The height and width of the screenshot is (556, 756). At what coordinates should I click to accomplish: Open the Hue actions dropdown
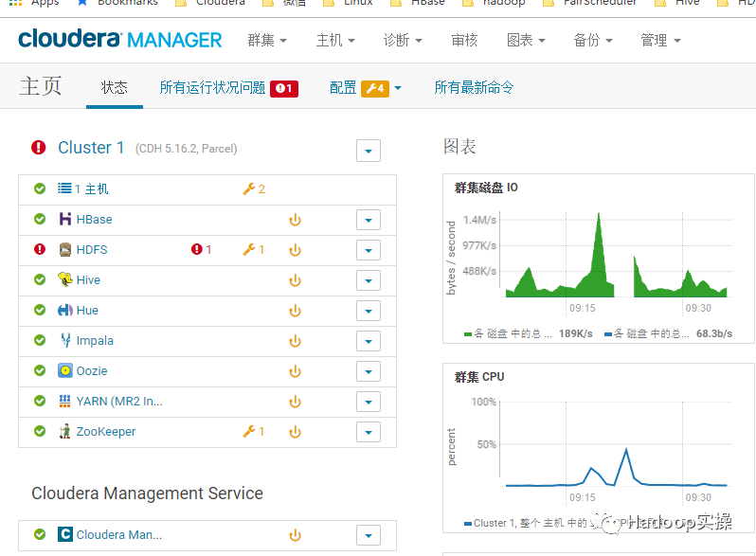369,311
